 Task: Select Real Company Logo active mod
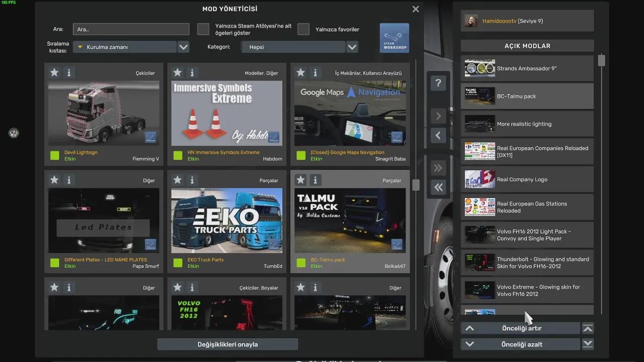tap(527, 179)
